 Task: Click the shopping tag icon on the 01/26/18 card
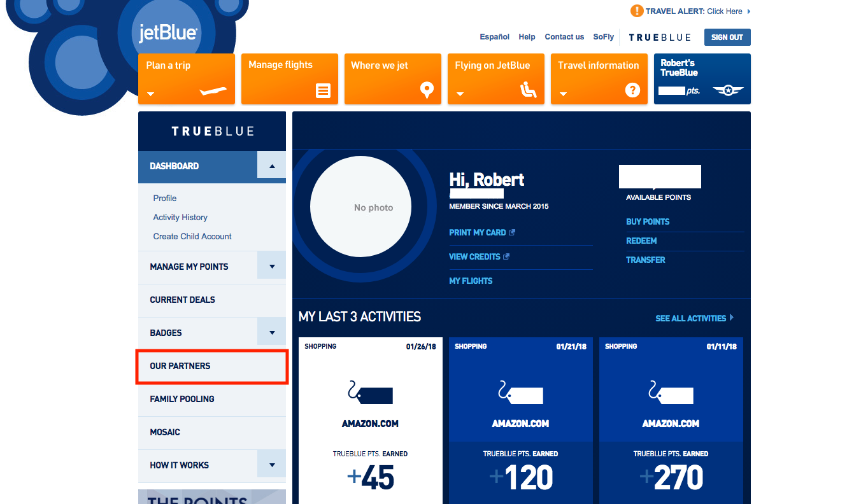point(370,393)
